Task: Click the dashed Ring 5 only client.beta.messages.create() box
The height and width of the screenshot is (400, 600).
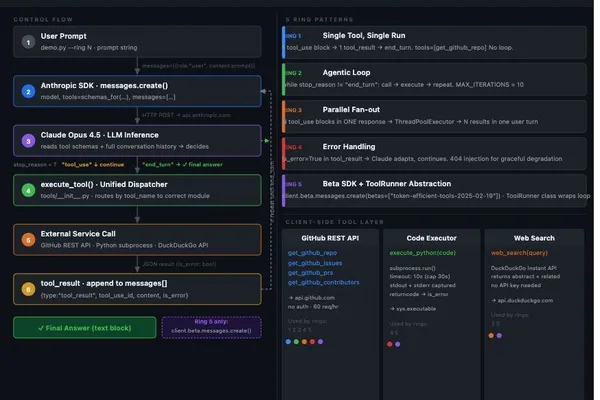Action: (211, 327)
